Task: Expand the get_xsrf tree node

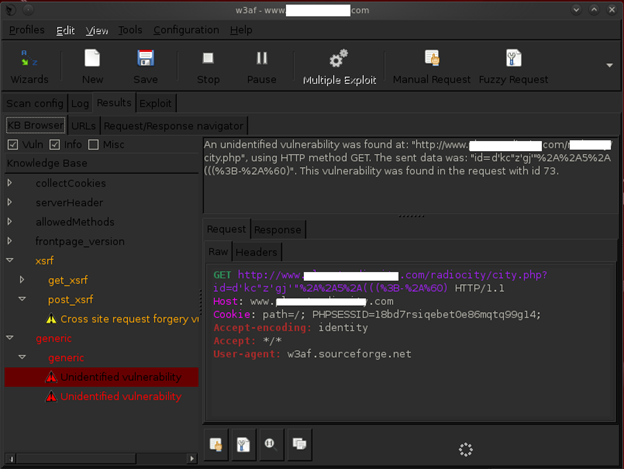Action: coord(24,280)
